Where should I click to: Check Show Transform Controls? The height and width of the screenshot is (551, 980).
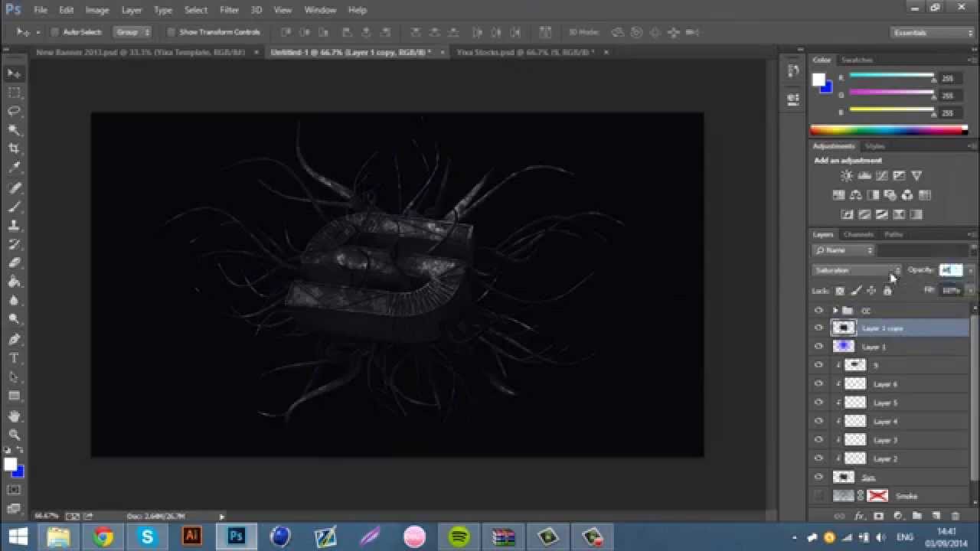click(x=171, y=32)
